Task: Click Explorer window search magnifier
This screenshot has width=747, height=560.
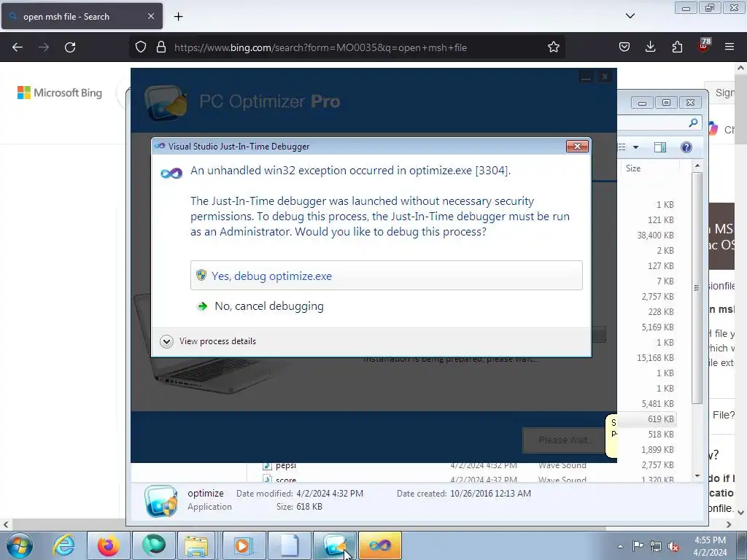Action: tap(693, 122)
